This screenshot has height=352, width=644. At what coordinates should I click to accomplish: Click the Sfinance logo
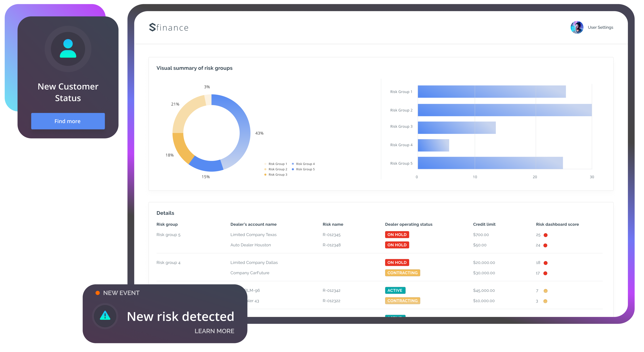(x=169, y=27)
